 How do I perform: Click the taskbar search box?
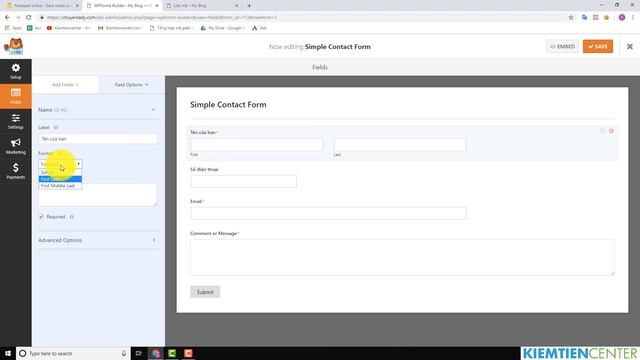[73, 353]
